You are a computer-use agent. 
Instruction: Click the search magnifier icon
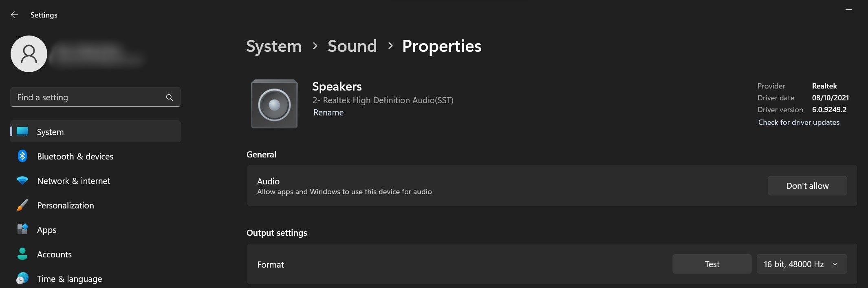[170, 97]
